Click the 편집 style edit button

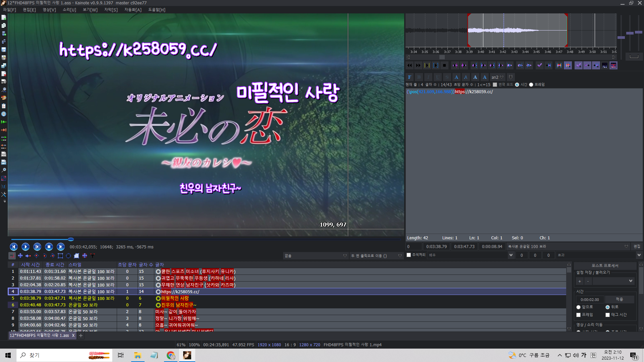click(637, 246)
